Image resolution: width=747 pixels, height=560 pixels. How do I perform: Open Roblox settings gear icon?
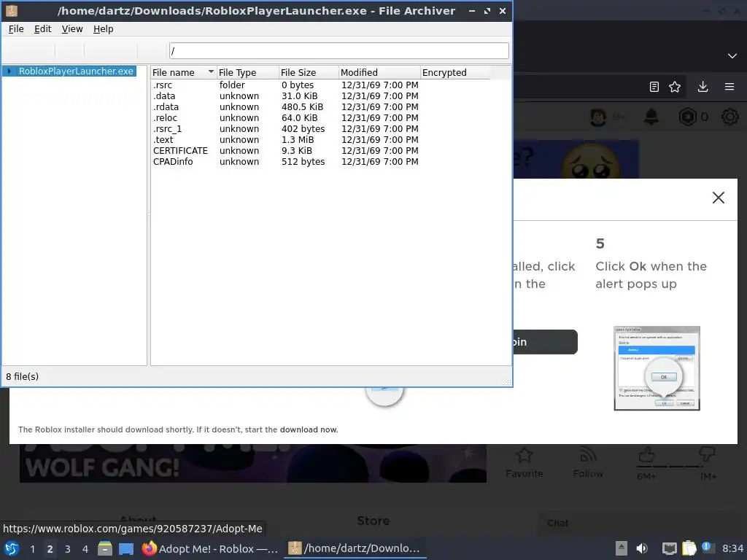(729, 117)
